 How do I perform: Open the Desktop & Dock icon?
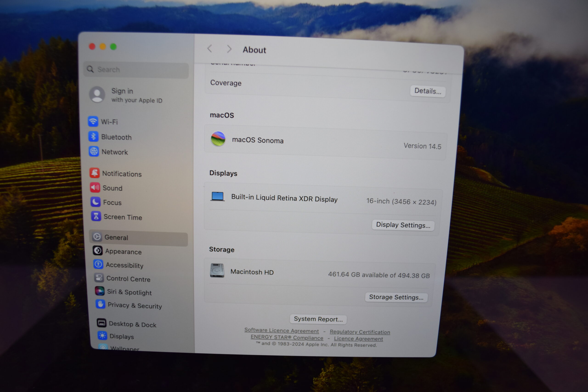pos(102,323)
